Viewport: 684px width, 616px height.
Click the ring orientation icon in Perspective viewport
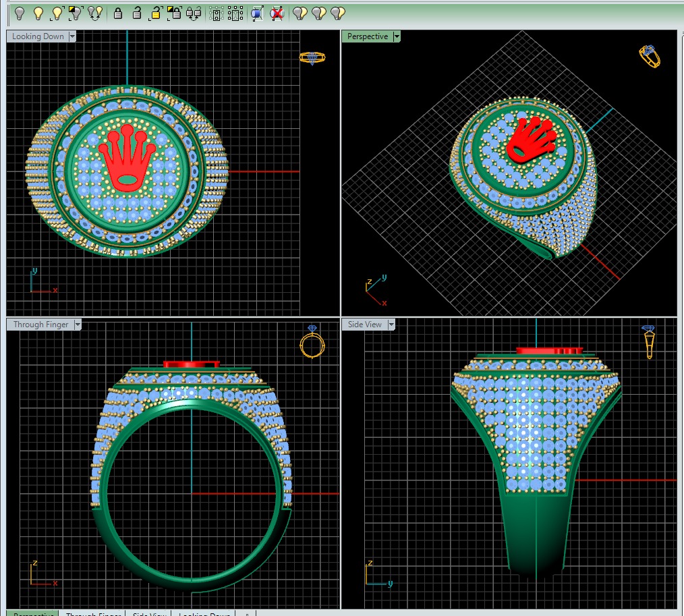[x=650, y=57]
